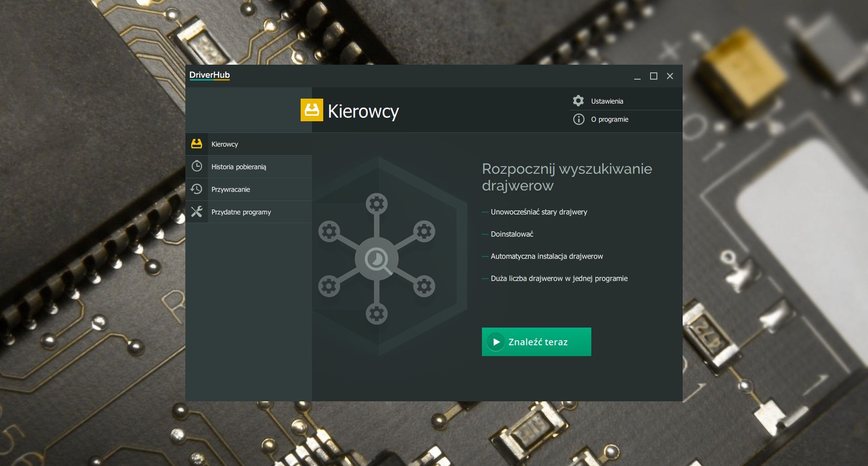Open Przydatne programy section

point(249,212)
